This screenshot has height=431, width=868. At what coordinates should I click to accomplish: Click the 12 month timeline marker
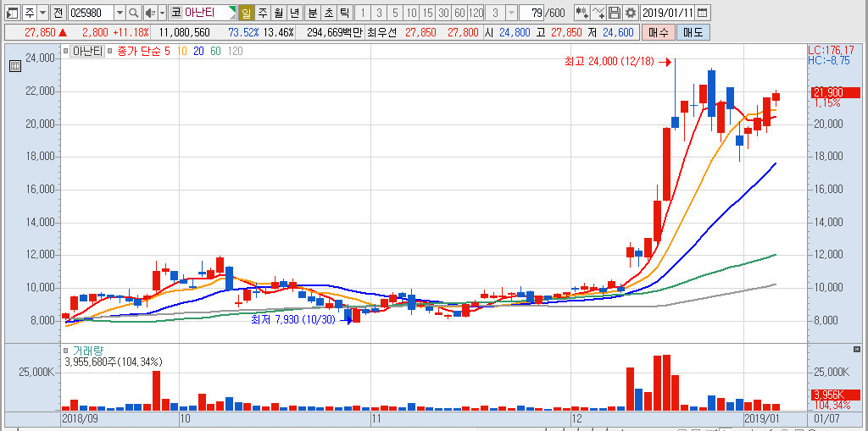click(x=577, y=417)
